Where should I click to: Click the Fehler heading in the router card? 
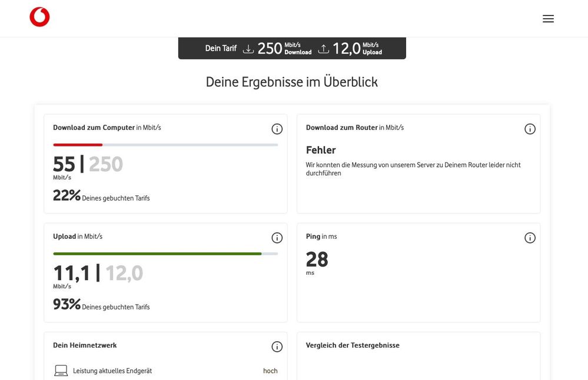coord(321,150)
